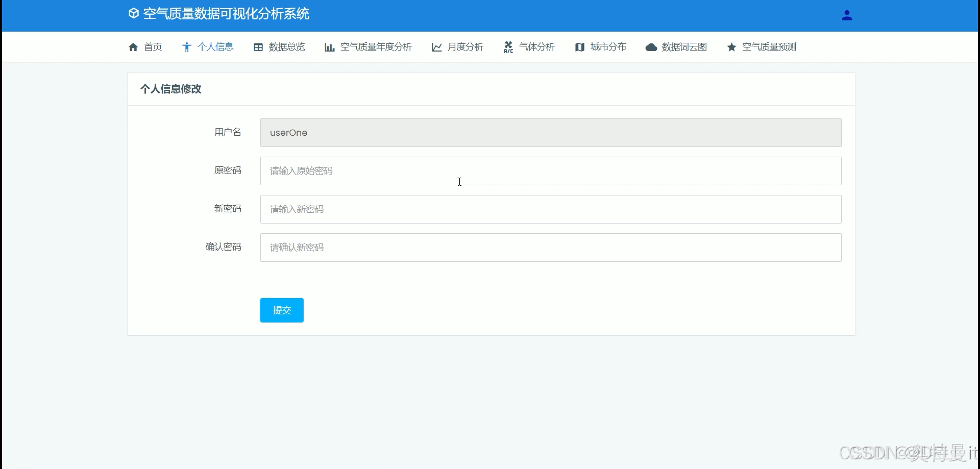Click the grid icon for 数据总览
Screen dimensions: 980x469
pyautogui.click(x=259, y=47)
